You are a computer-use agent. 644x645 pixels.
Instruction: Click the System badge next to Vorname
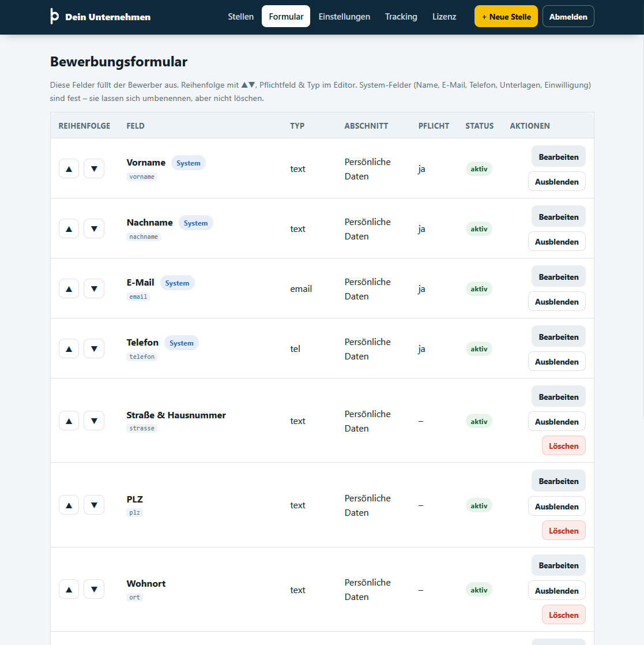coord(188,163)
